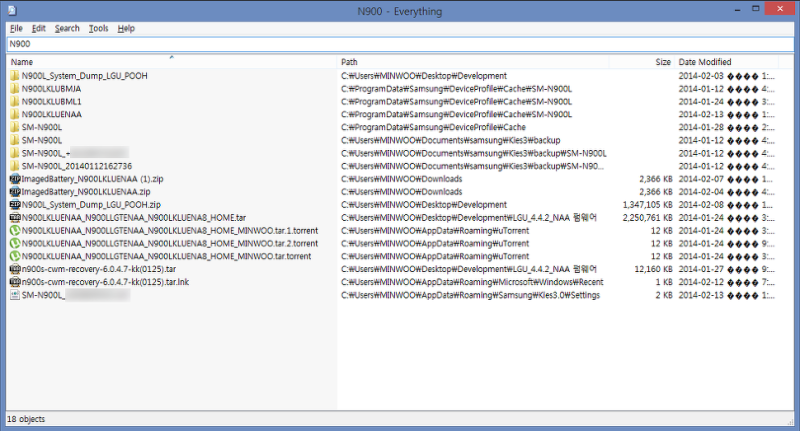Click the folder icon for SM-N900L_20140112162736
The height and width of the screenshot is (431, 800).
15,166
